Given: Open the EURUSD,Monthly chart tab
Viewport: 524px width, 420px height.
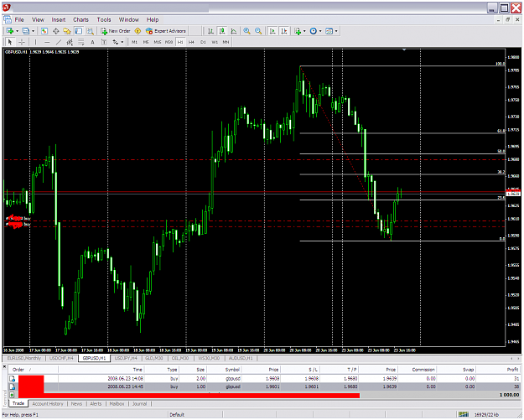Looking at the screenshot, I should click(24, 358).
